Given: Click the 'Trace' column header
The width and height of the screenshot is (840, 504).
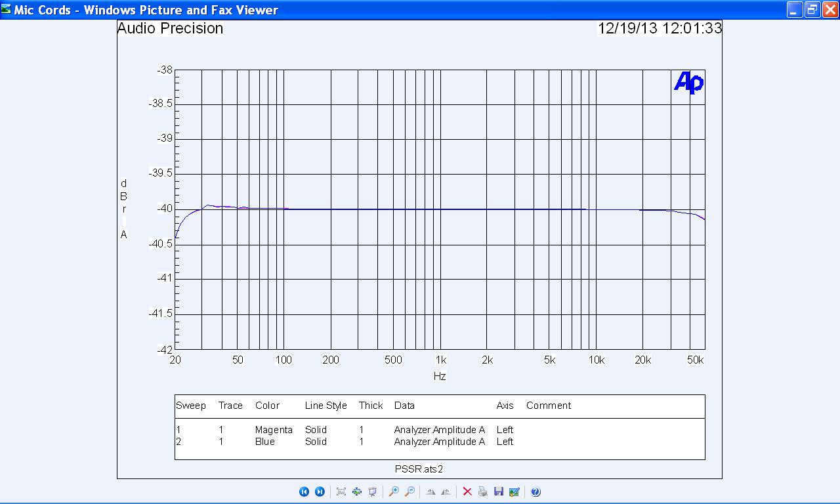Looking at the screenshot, I should 230,406.
